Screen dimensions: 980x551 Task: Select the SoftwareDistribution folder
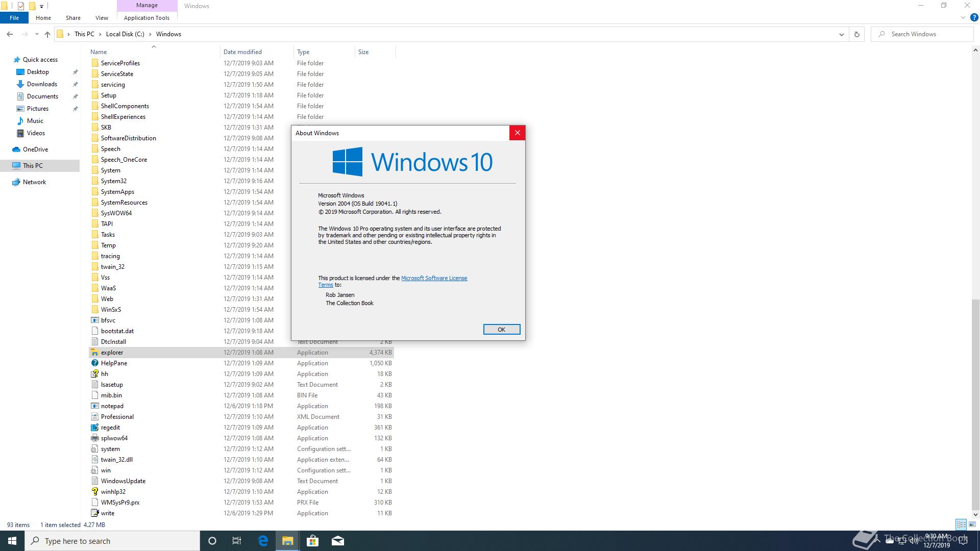point(129,138)
